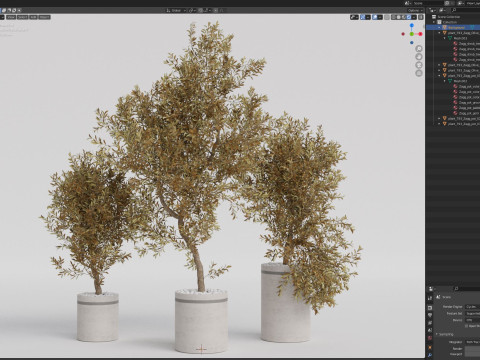
Task: Click the red X axis gizmo handle
Action: coord(420,34)
